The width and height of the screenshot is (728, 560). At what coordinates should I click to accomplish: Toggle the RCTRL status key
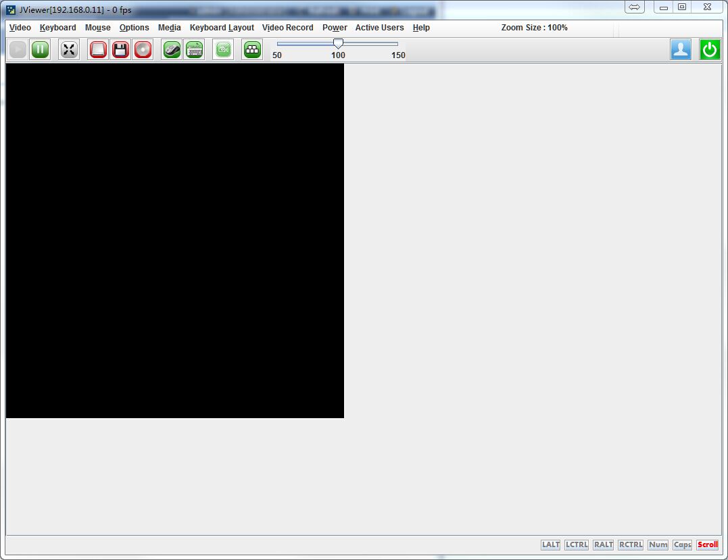(x=631, y=544)
